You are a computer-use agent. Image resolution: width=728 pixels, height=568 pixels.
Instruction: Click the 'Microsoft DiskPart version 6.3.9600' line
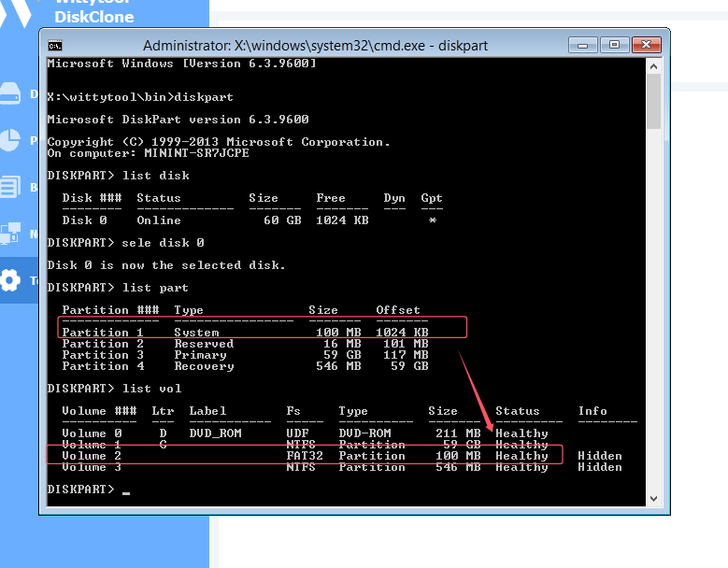(178, 120)
